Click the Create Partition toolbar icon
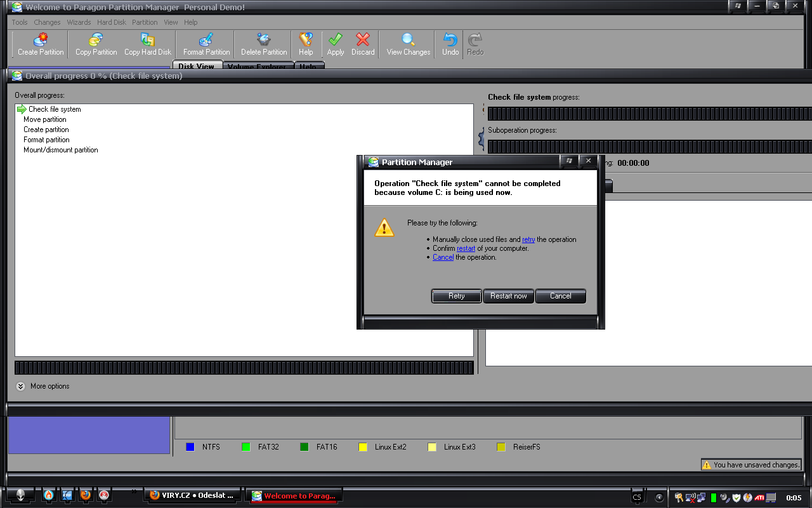 pyautogui.click(x=41, y=41)
